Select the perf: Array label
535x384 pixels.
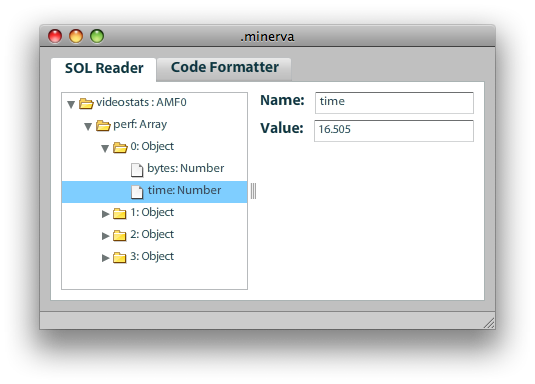click(140, 125)
